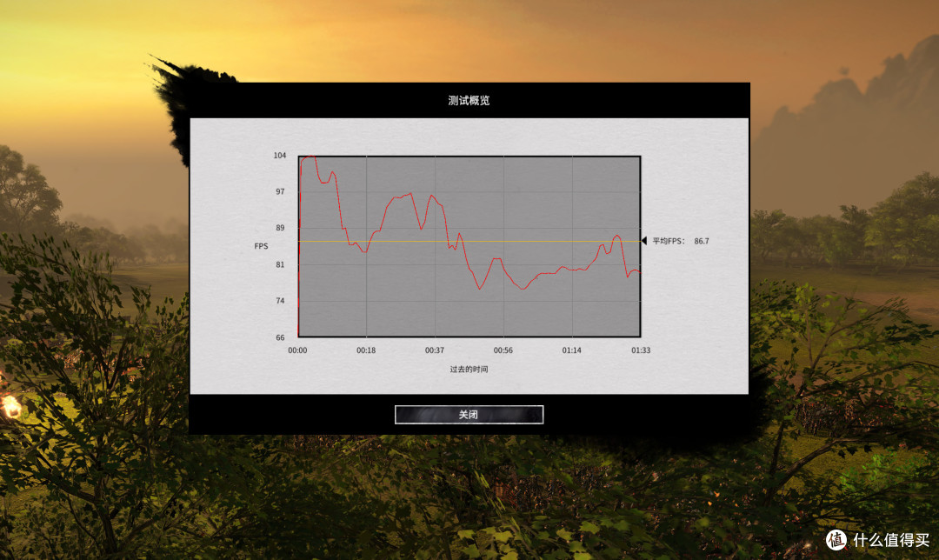The width and height of the screenshot is (939, 560).
Task: Click the 81 y-axis value
Action: [280, 264]
